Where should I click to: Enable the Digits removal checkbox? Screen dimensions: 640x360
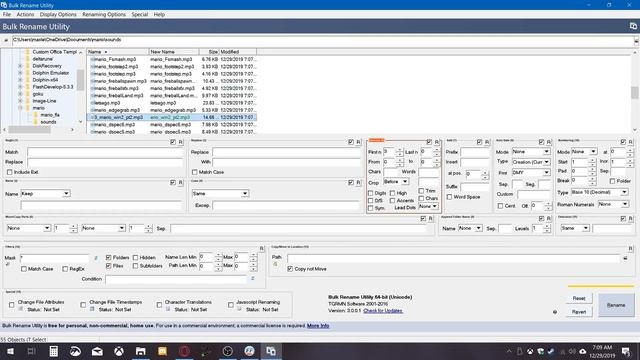click(x=371, y=193)
